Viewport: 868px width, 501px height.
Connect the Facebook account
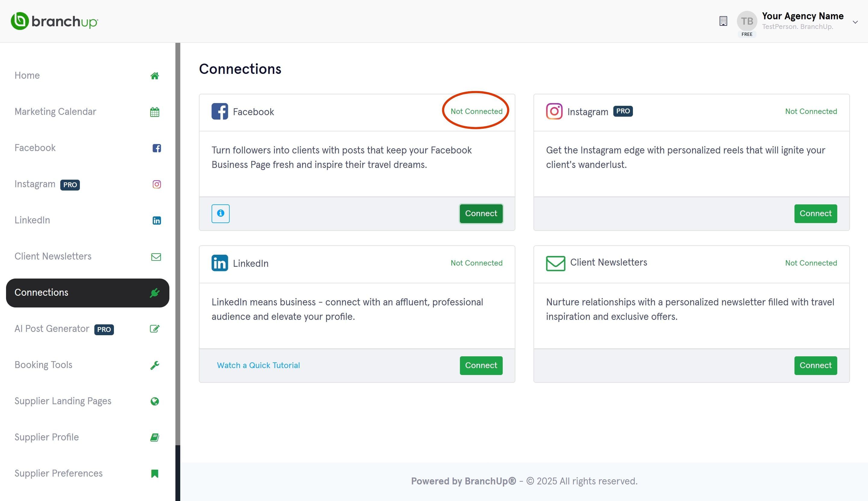pos(481,213)
